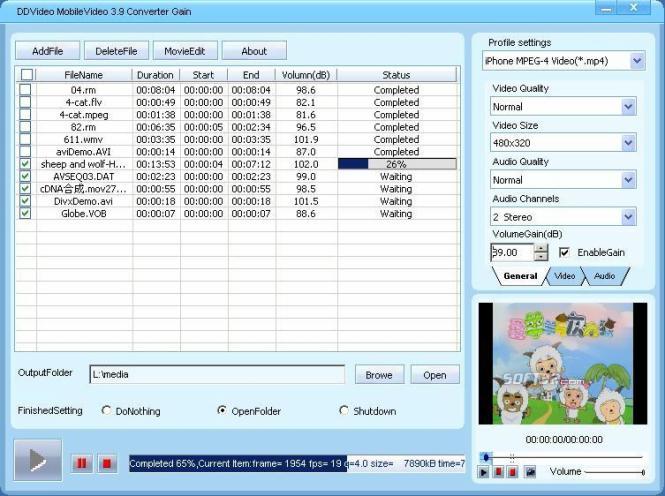The width and height of the screenshot is (665, 496).
Task: Select the aviDemo.AVI file name
Action: click(83, 152)
